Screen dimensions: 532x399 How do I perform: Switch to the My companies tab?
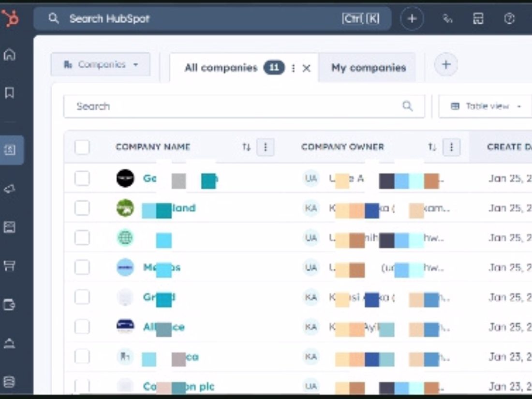click(369, 68)
